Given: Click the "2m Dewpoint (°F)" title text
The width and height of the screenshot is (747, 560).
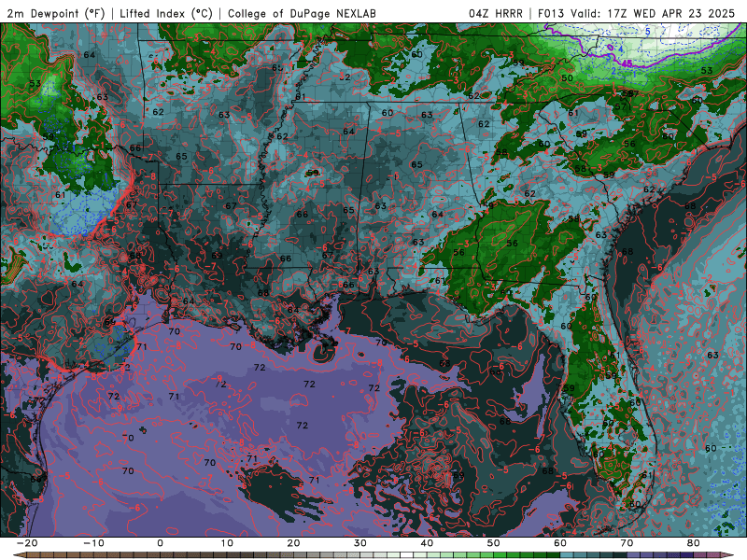Looking at the screenshot, I should click(55, 13).
